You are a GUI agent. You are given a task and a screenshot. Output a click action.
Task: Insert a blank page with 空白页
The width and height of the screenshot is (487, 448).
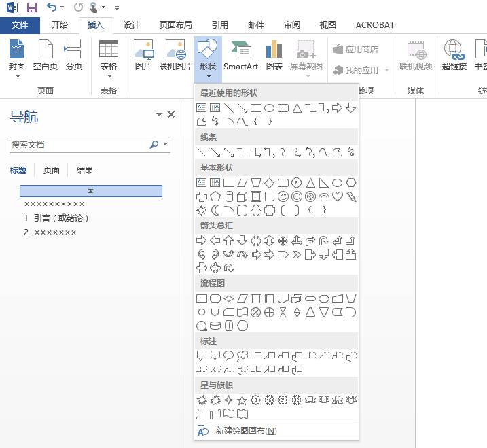(46, 55)
